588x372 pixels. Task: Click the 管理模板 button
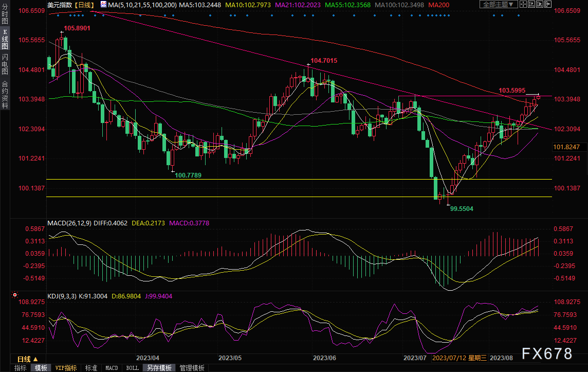(192, 368)
